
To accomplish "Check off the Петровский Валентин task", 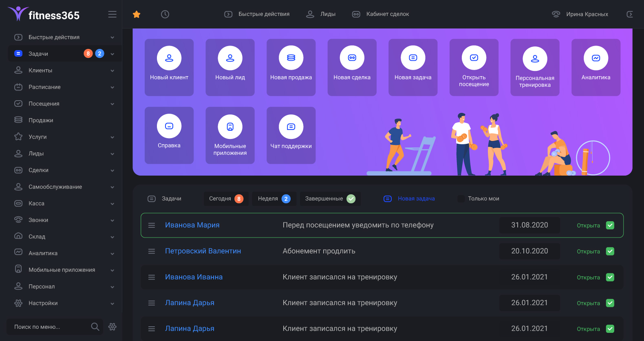I will tap(610, 251).
